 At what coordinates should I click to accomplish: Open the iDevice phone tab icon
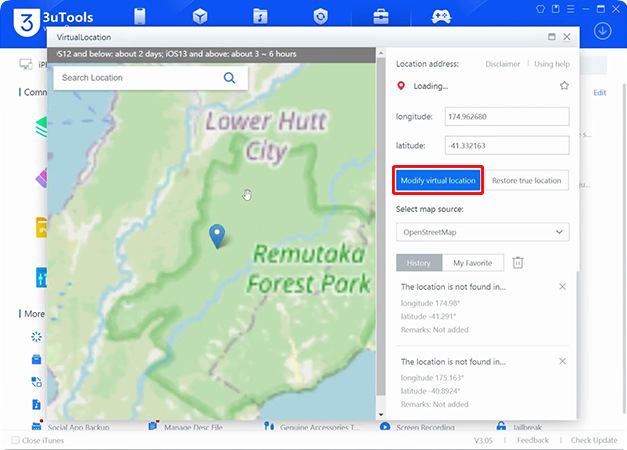coord(140,16)
